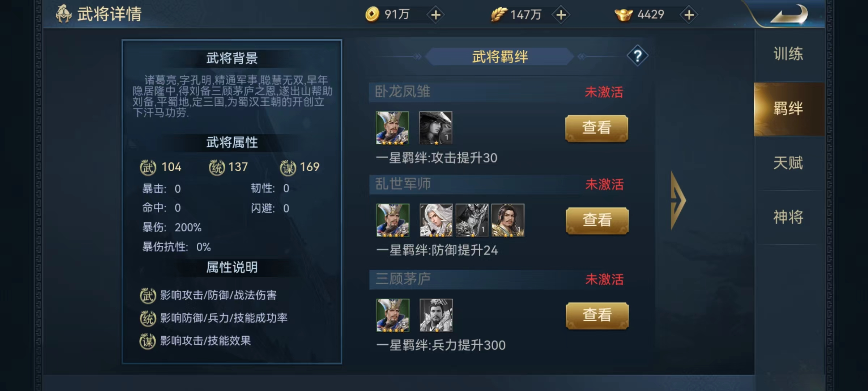This screenshot has height=391, width=868.
Task: Click the curved back arrow icon
Action: pyautogui.click(x=789, y=15)
